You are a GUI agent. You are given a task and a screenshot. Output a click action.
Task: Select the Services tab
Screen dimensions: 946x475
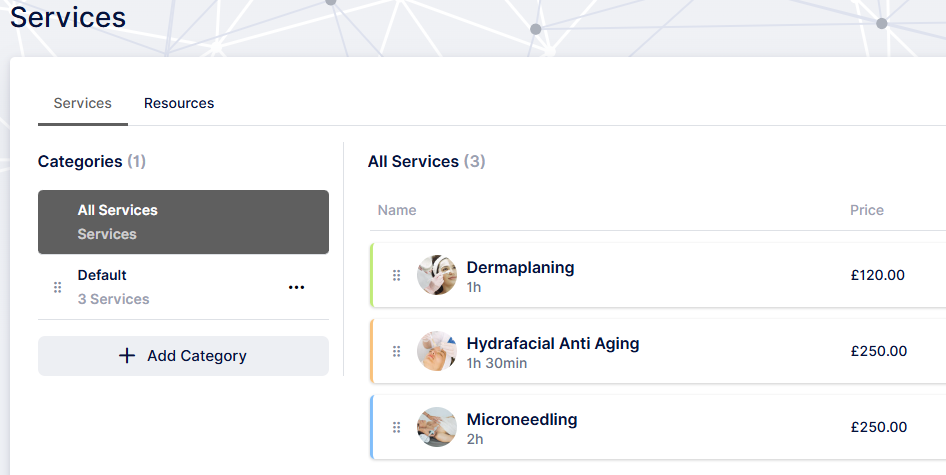(83, 103)
